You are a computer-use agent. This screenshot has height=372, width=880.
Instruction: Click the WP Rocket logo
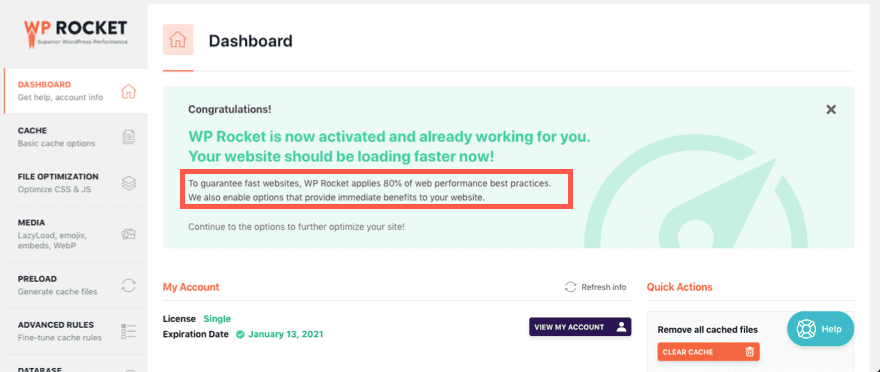pyautogui.click(x=75, y=33)
